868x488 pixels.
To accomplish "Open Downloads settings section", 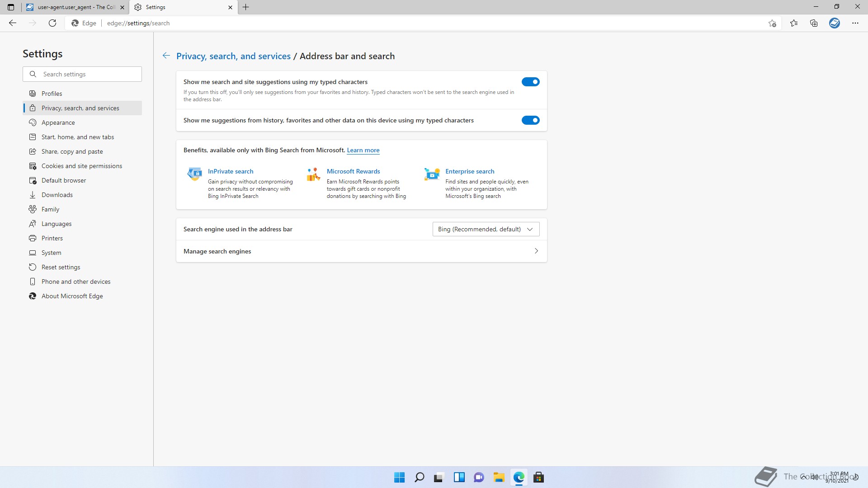I will [x=82, y=195].
